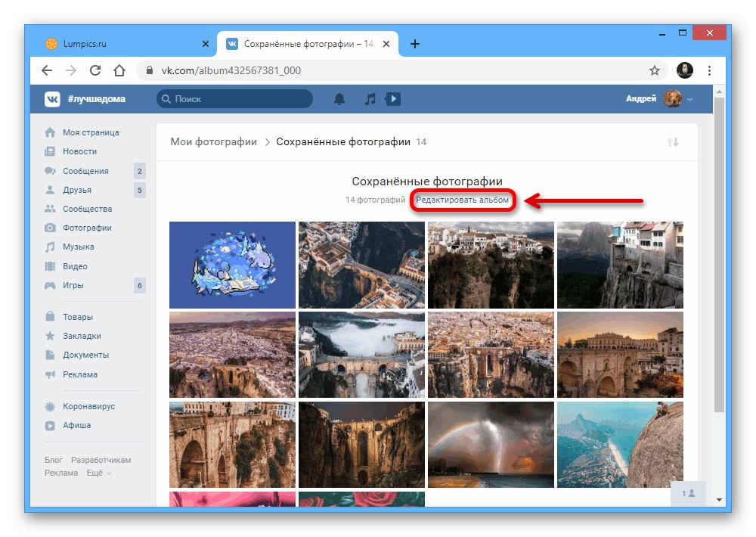This screenshot has height=537, width=756.
Task: Click the Друзья counter badge 5
Action: click(x=140, y=190)
